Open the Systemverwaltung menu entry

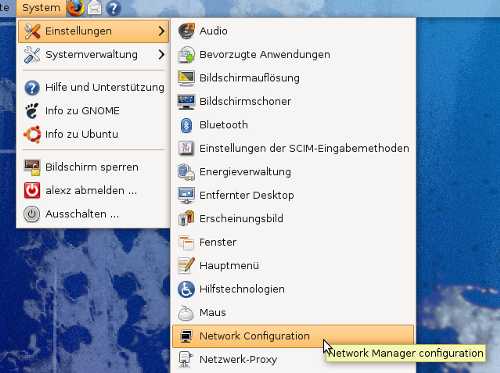(x=93, y=54)
